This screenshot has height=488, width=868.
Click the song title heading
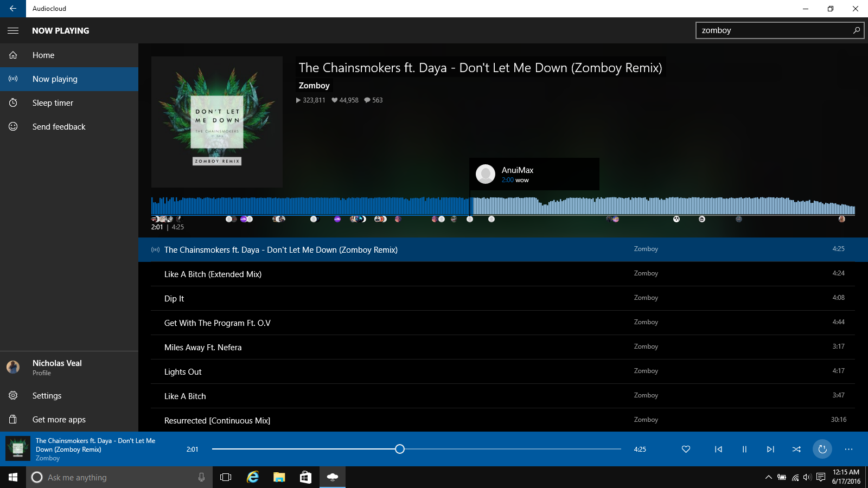click(x=480, y=68)
